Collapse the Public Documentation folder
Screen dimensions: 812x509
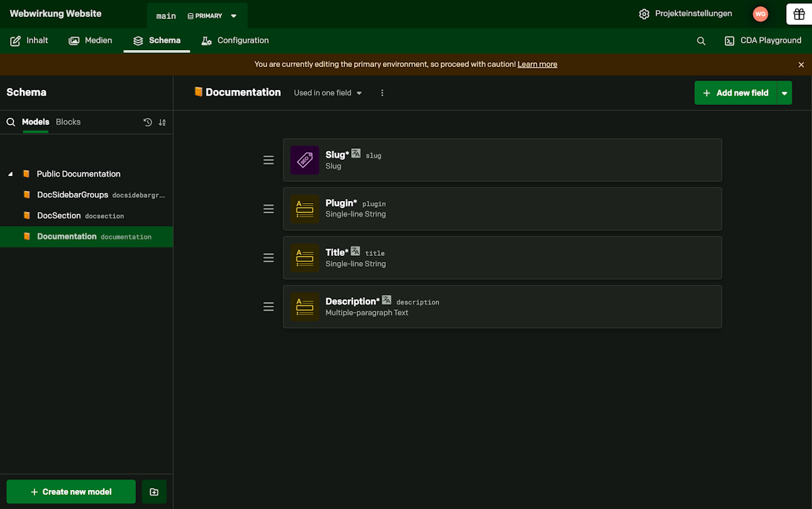(x=10, y=174)
